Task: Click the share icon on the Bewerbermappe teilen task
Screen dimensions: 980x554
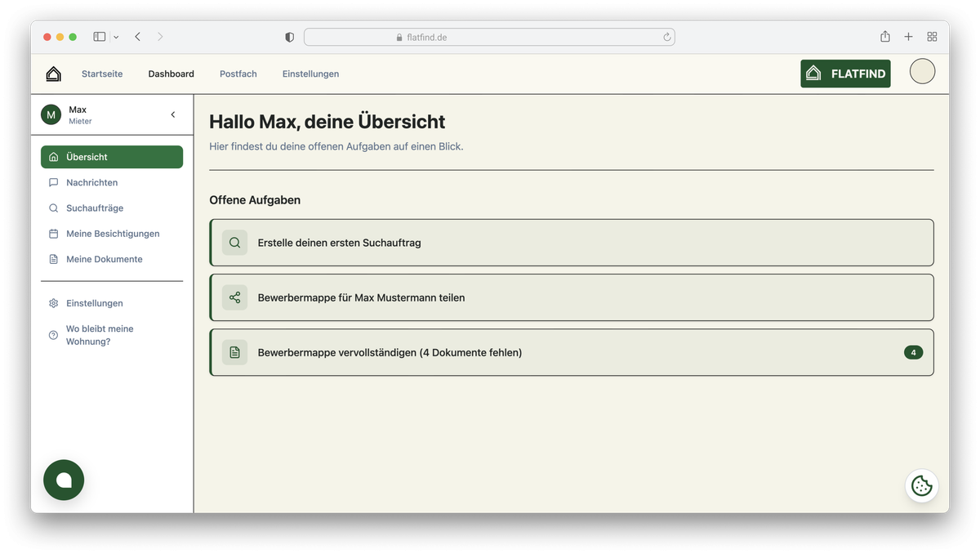Action: coord(234,297)
